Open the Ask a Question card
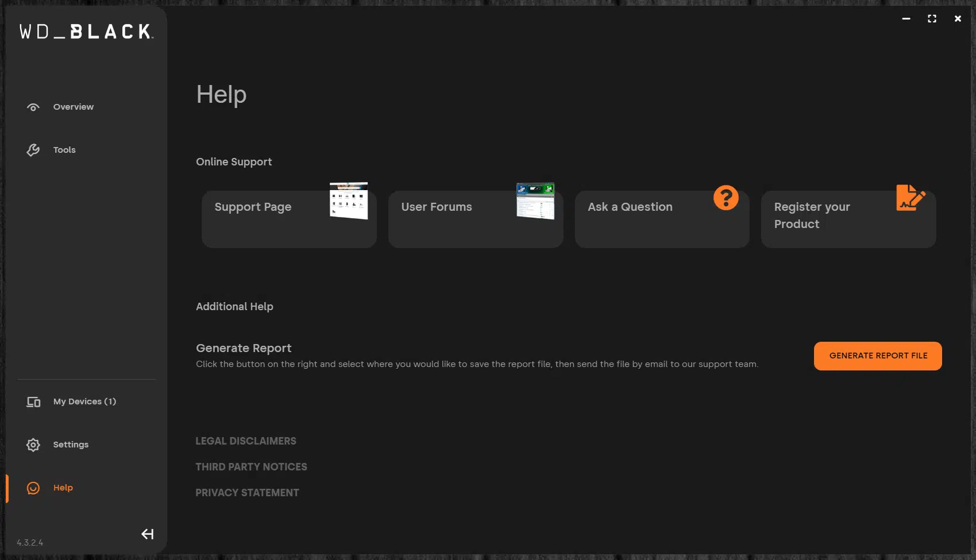Screen dimensions: 976x560 (x=662, y=219)
